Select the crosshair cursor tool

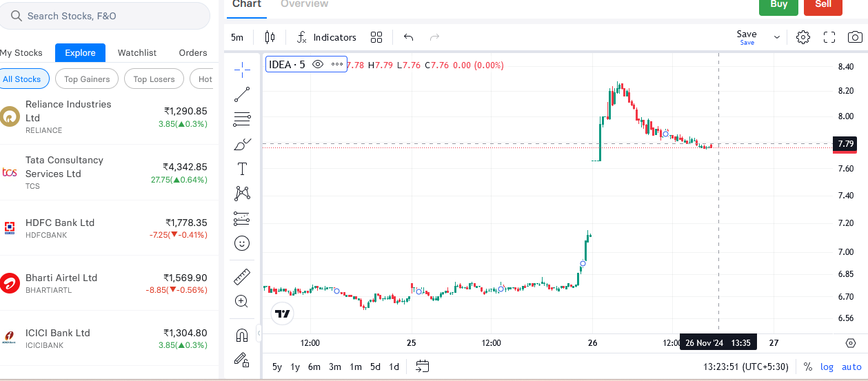tap(242, 70)
